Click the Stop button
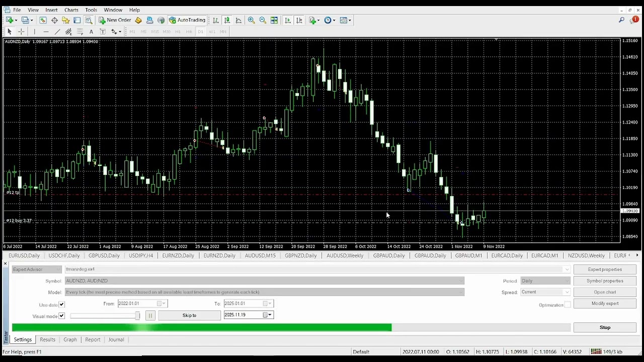 (605, 328)
